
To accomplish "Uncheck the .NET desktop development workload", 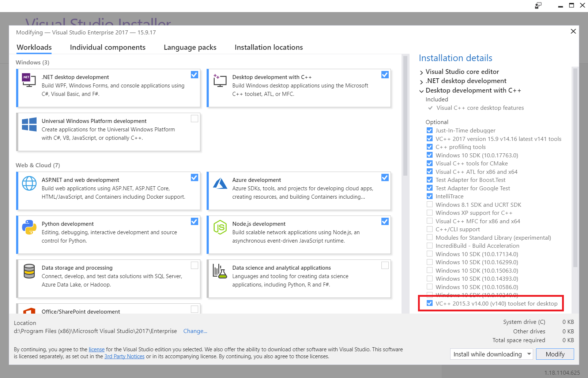I will tap(195, 75).
